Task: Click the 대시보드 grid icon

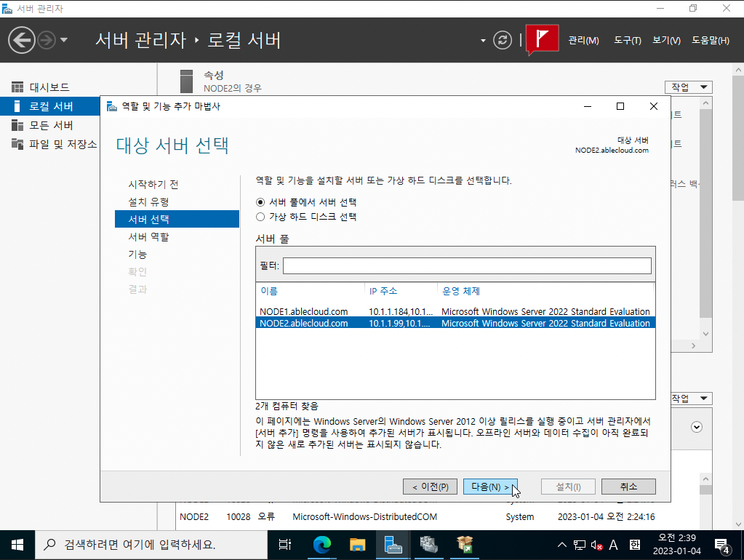Action: (x=17, y=87)
